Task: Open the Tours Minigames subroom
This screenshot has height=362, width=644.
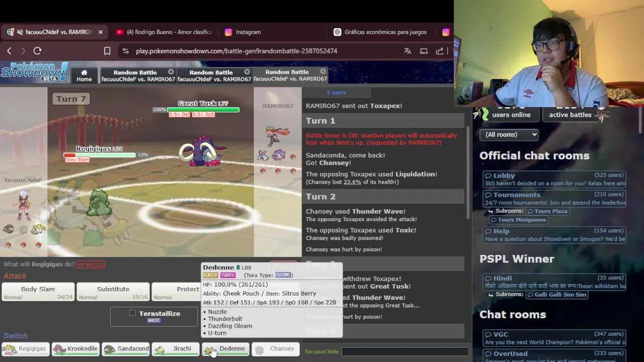Action: [518, 220]
